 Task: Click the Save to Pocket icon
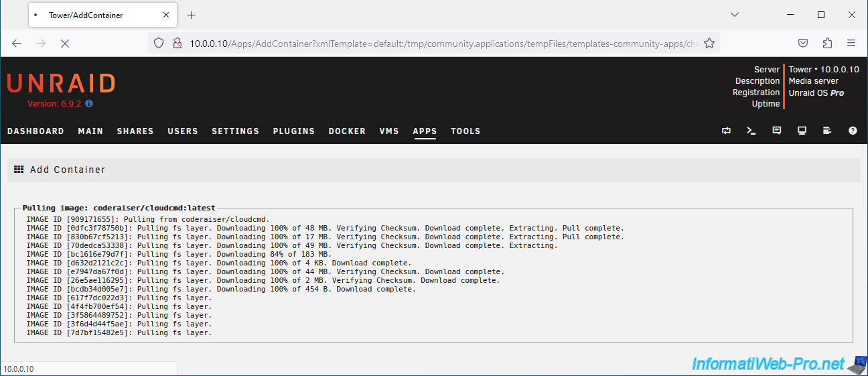click(x=803, y=43)
